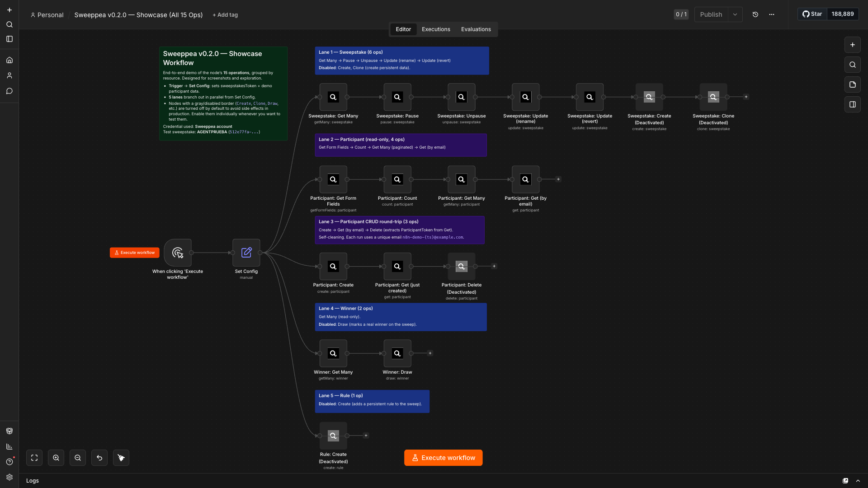Select the Sweepstake: Pause node
This screenshot has height=488, width=868.
397,97
